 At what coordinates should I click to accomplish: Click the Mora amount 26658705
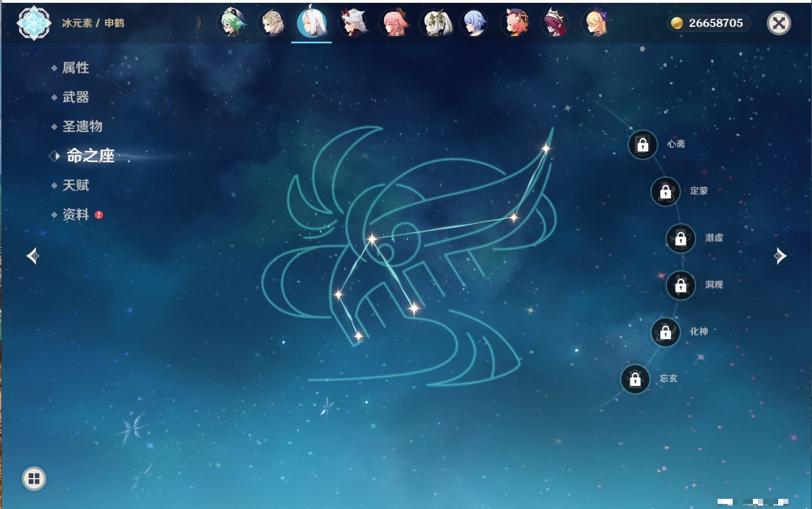tap(716, 23)
